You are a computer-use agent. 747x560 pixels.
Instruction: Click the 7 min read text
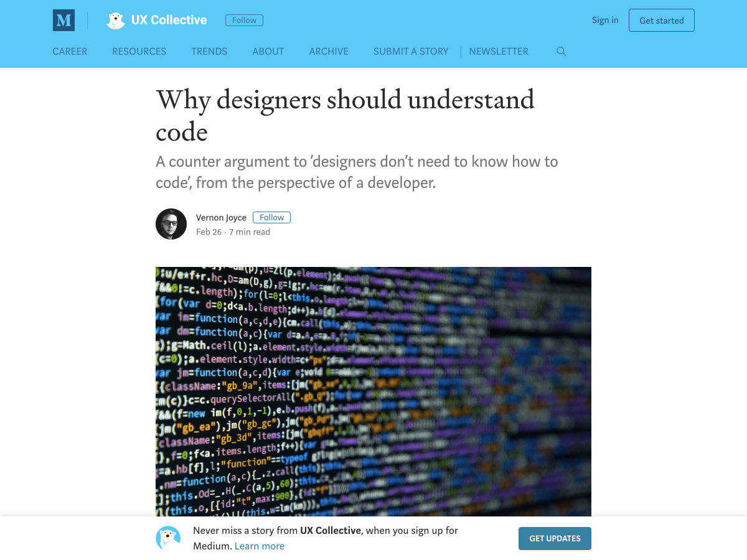(x=250, y=232)
